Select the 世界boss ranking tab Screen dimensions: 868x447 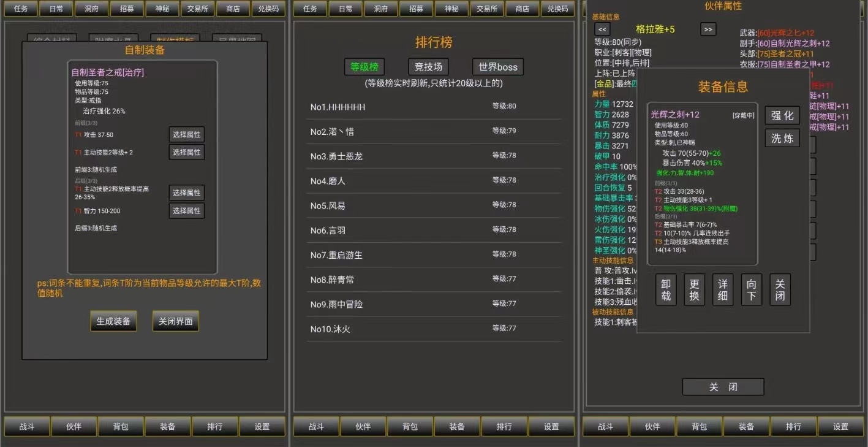tap(497, 67)
